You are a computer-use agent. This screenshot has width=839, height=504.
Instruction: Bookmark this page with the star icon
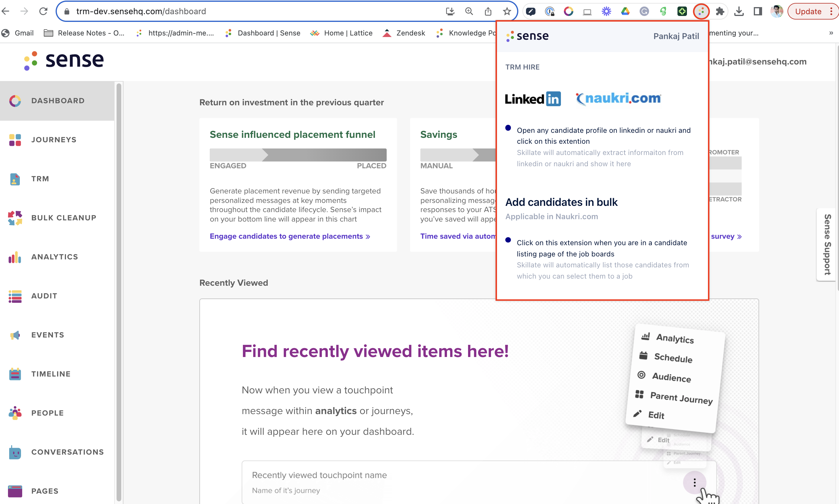(x=507, y=12)
